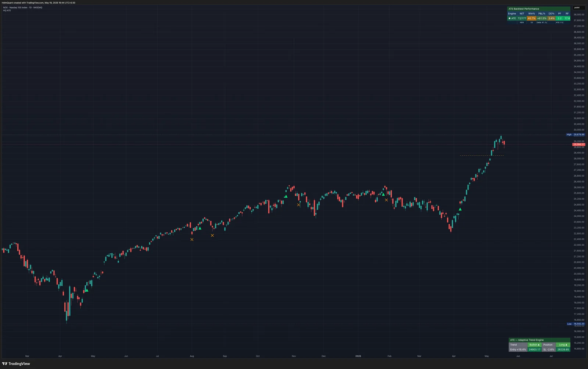Click the orange dashed stop-loss line
The height and width of the screenshot is (369, 588).
click(481, 156)
